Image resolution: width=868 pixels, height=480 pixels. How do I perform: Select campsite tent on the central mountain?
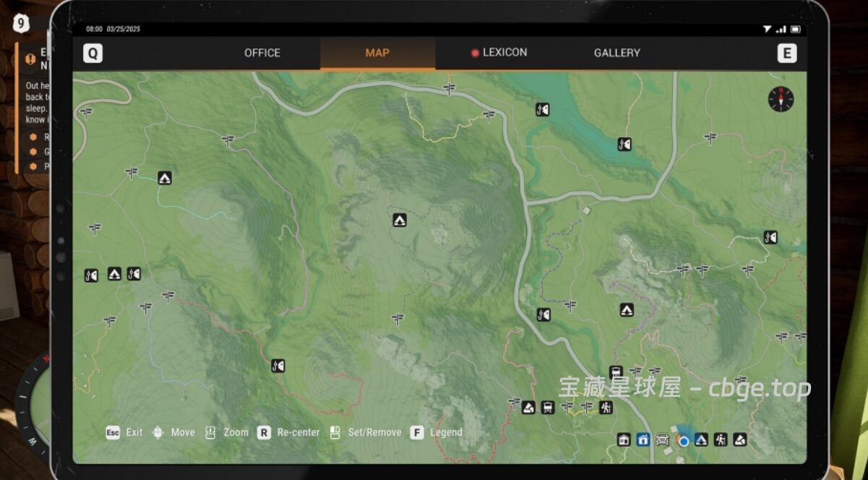399,220
